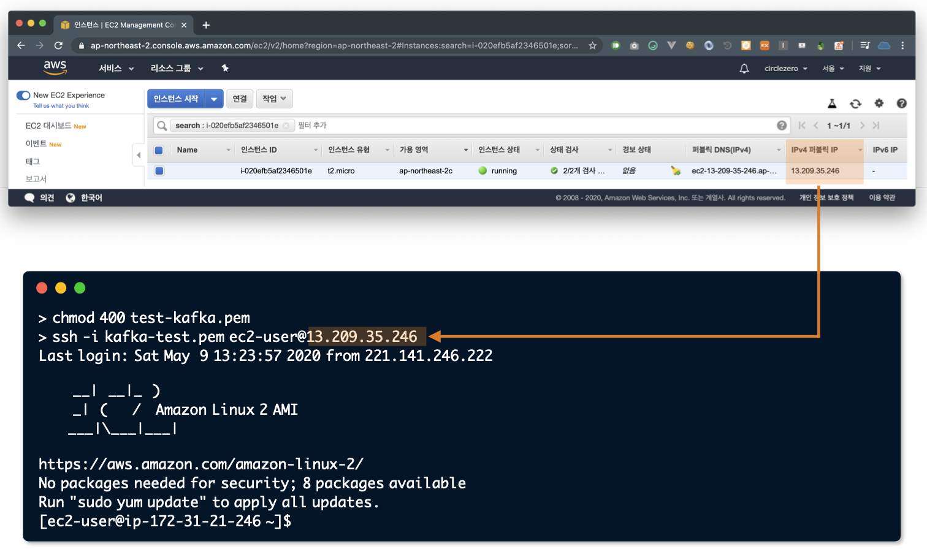Click the AWS logo home icon
927x560 pixels.
pos(55,67)
